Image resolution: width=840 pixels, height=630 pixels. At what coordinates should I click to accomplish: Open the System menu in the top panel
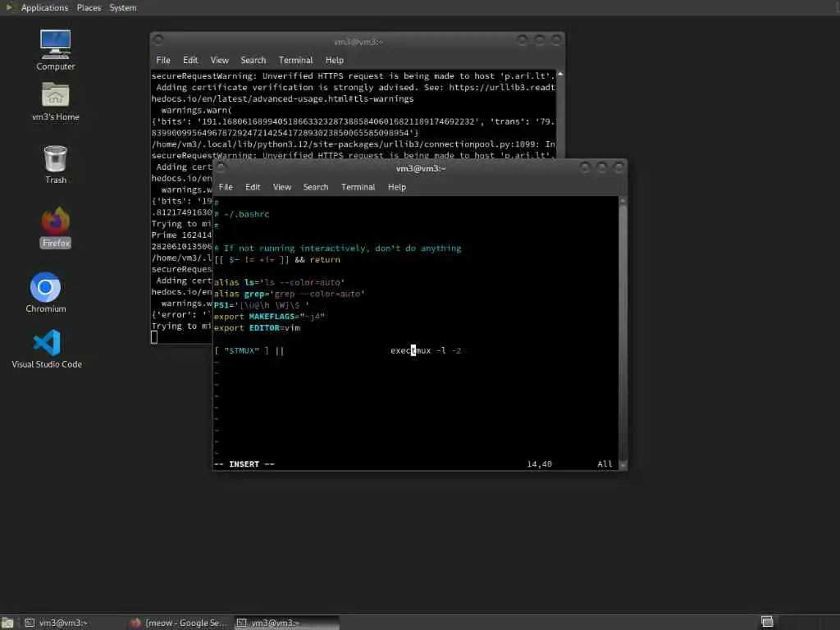tap(123, 7)
